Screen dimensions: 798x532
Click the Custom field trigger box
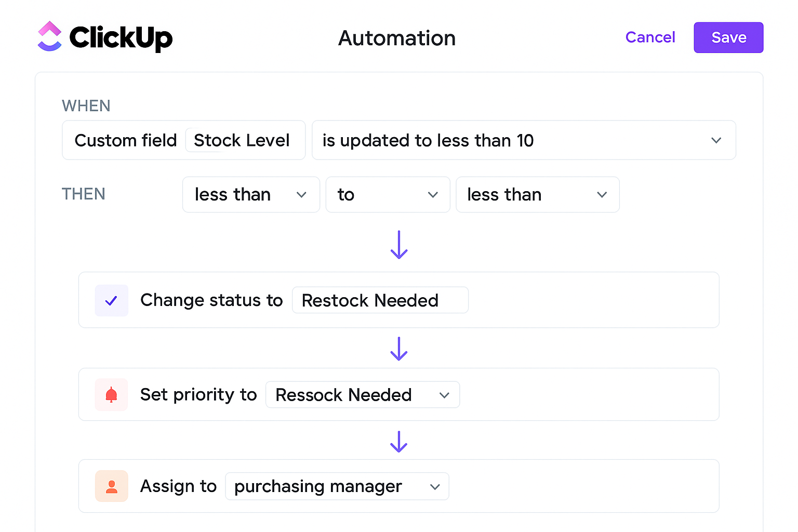(126, 140)
